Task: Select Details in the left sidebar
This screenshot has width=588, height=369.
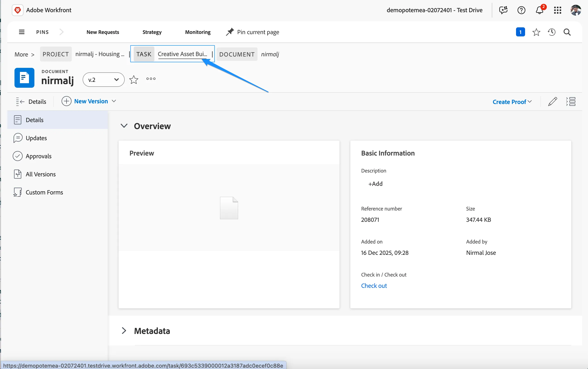Action: point(58,120)
